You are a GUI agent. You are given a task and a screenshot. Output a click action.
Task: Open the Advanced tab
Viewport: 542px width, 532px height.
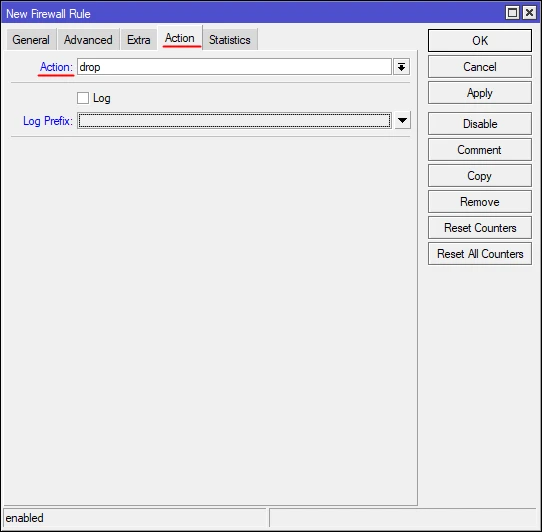tap(88, 40)
